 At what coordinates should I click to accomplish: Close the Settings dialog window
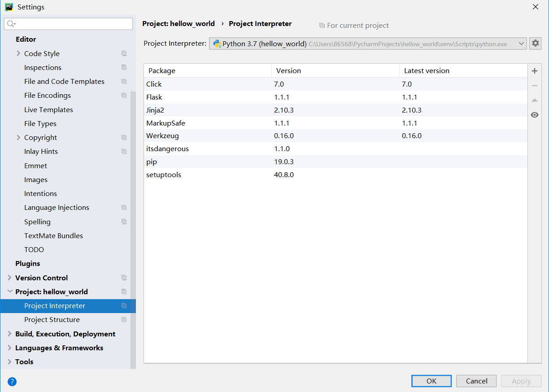[535, 7]
